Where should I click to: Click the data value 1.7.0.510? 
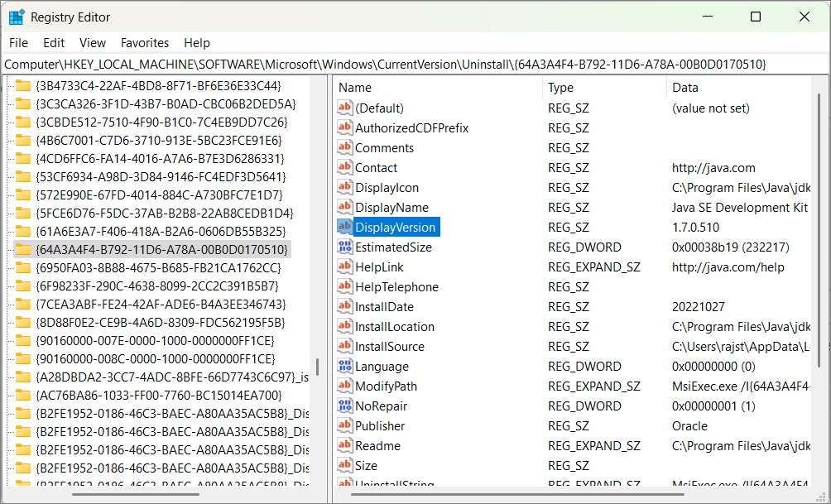point(695,228)
